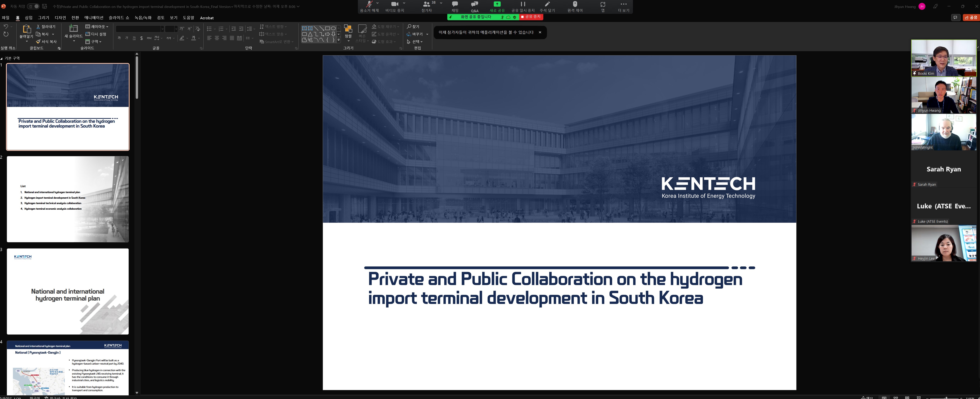980x399 pixels.
Task: Increase font size
Action: (x=182, y=29)
